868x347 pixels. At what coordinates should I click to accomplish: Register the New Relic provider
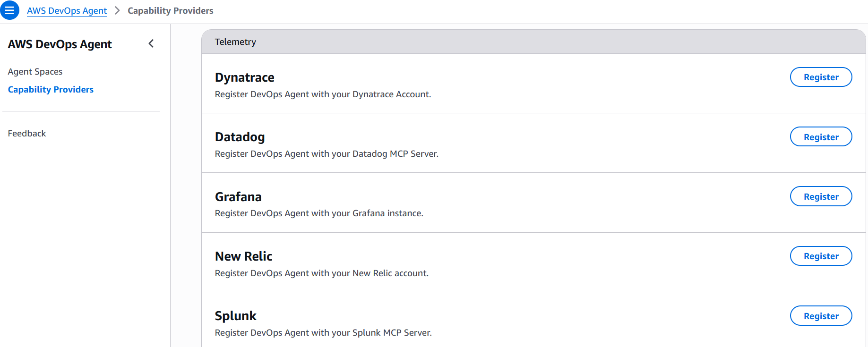(821, 256)
